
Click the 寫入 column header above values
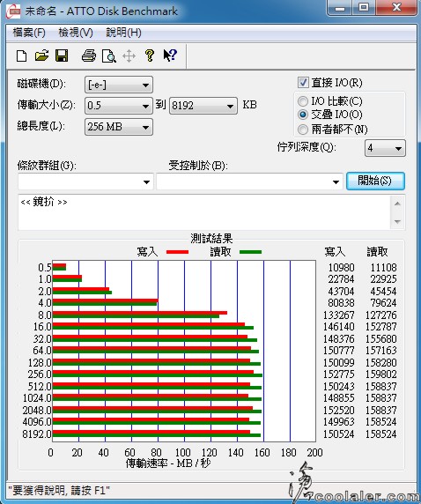(x=335, y=252)
